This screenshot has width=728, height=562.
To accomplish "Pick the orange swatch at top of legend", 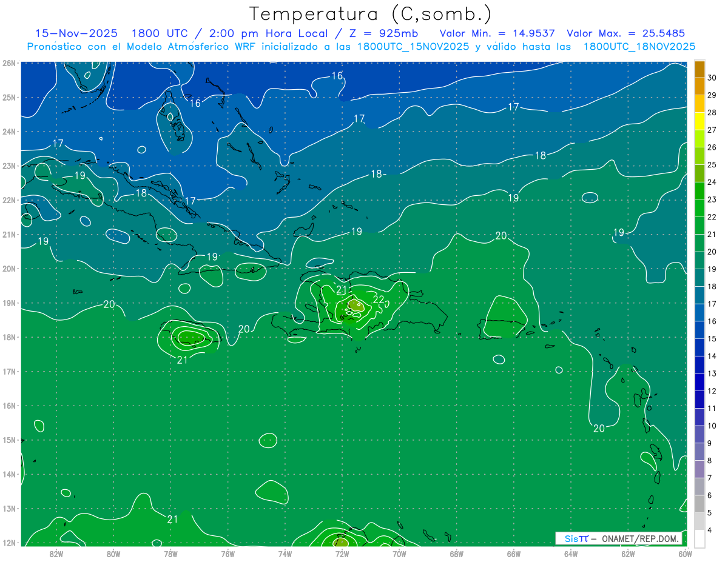I will (x=699, y=69).
